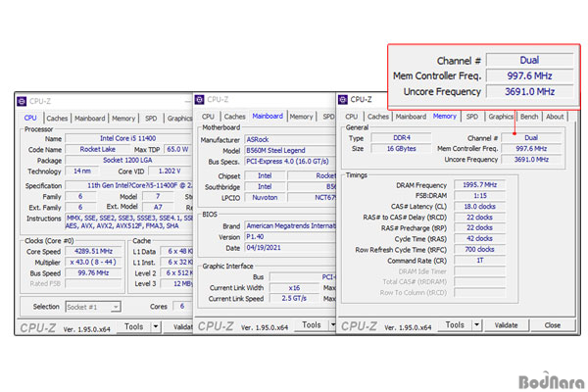Open the Socket #1 selection dropdown
Screen dimensions: 588x392
[x=93, y=307]
